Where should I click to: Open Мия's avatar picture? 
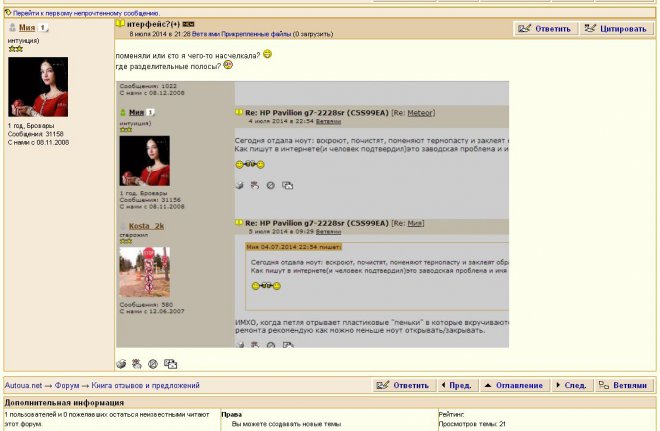pyautogui.click(x=38, y=87)
